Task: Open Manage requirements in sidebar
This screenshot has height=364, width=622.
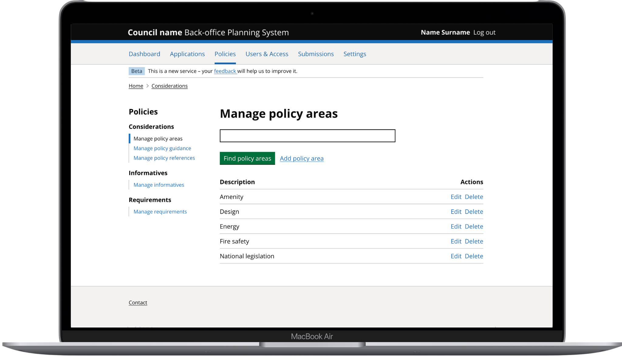Action: coord(160,212)
